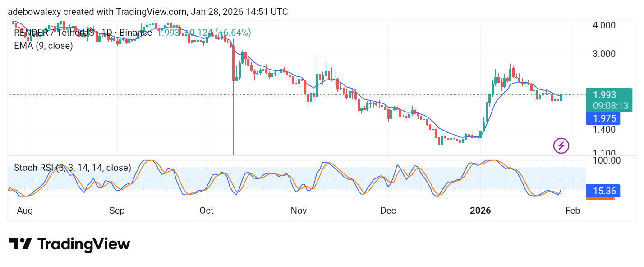
Task: Click the blue EMA value tag 1.975
Action: 603,118
